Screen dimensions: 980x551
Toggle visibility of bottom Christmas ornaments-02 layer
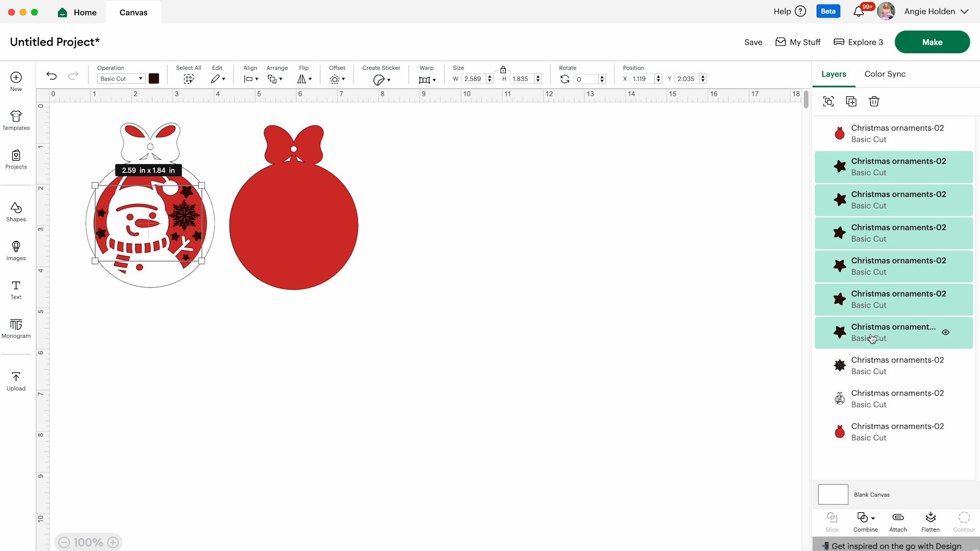tap(946, 431)
